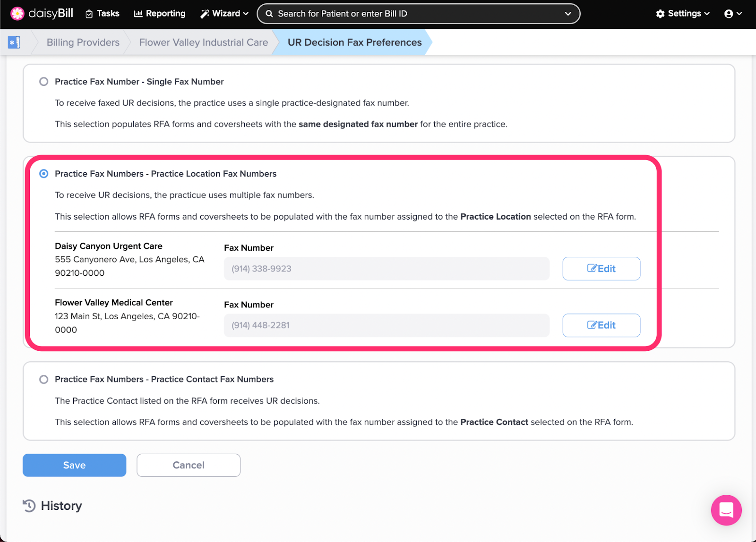
Task: Click Daisy Canyon Urgent Care location name
Action: coord(109,246)
